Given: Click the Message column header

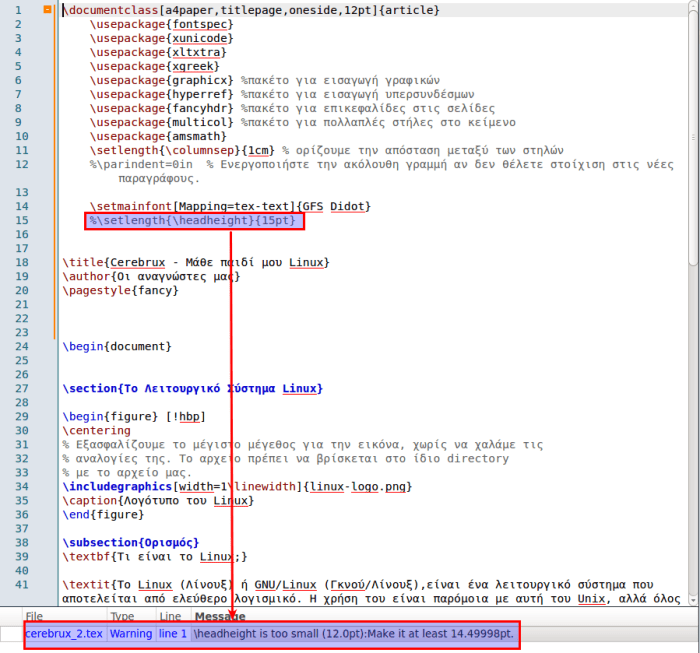Looking at the screenshot, I should click(x=220, y=617).
